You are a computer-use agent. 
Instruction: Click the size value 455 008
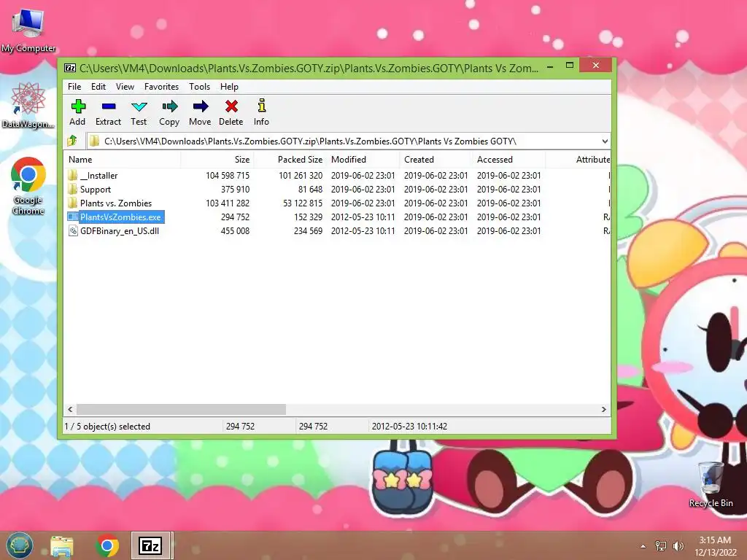point(236,231)
